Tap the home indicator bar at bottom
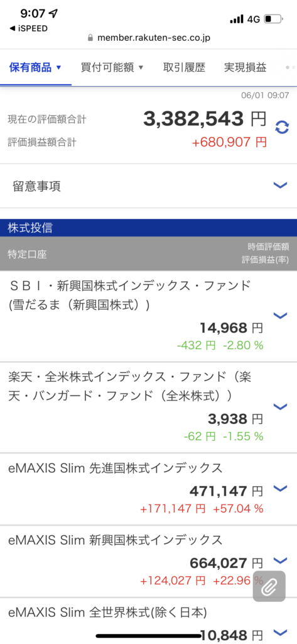This screenshot has width=297, height=644. 148,636
